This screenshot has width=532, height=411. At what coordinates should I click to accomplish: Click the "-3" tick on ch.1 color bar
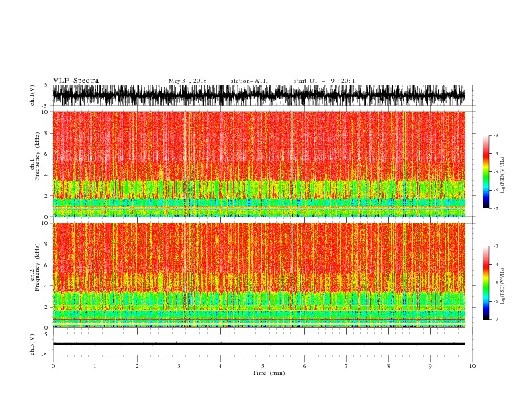point(495,135)
